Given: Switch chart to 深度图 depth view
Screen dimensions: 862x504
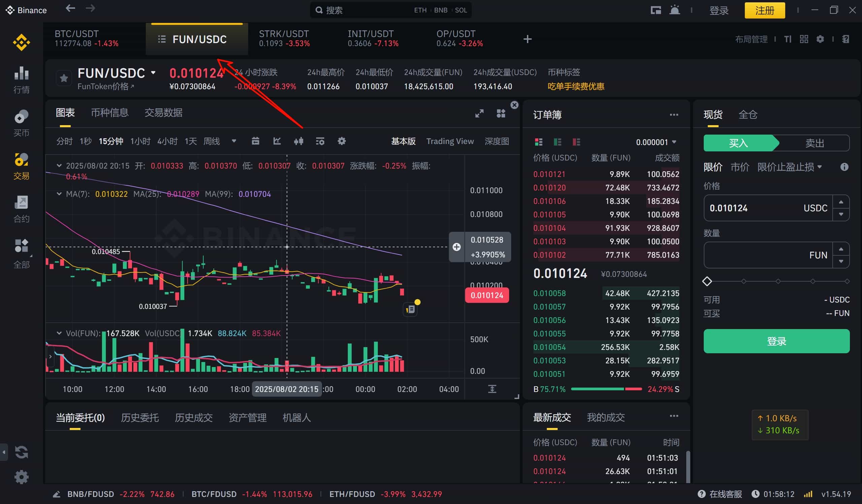Looking at the screenshot, I should click(497, 141).
